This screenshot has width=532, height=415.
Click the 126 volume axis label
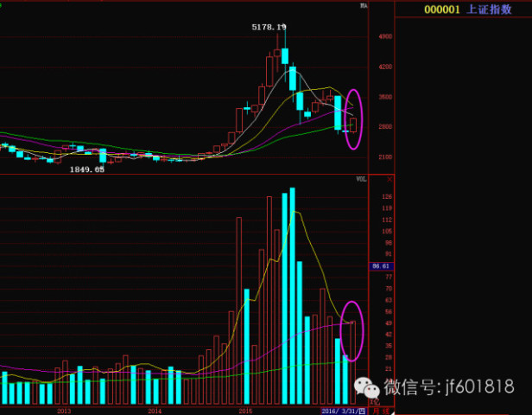coord(387,196)
